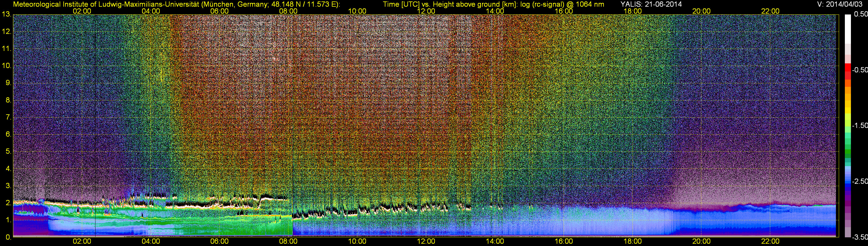This screenshot has width=868, height=246.
Task: Click the 20:00 label on the top time axis
Action: pyautogui.click(x=702, y=11)
